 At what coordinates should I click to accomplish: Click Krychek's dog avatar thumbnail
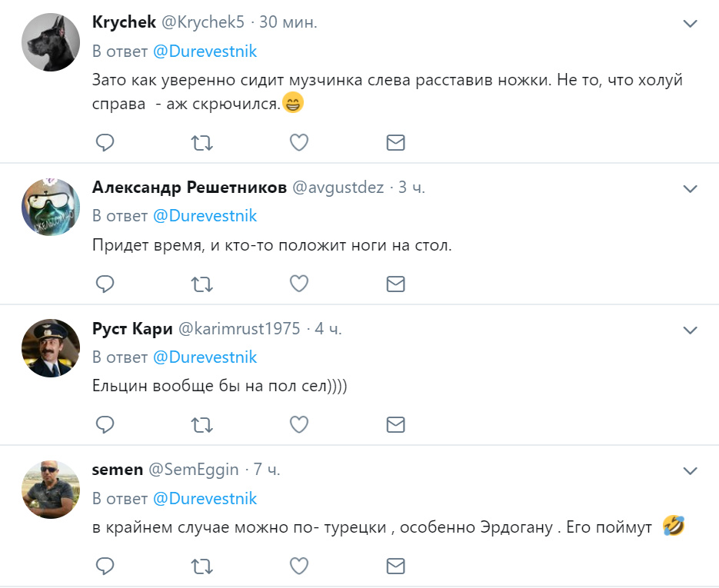(x=51, y=42)
